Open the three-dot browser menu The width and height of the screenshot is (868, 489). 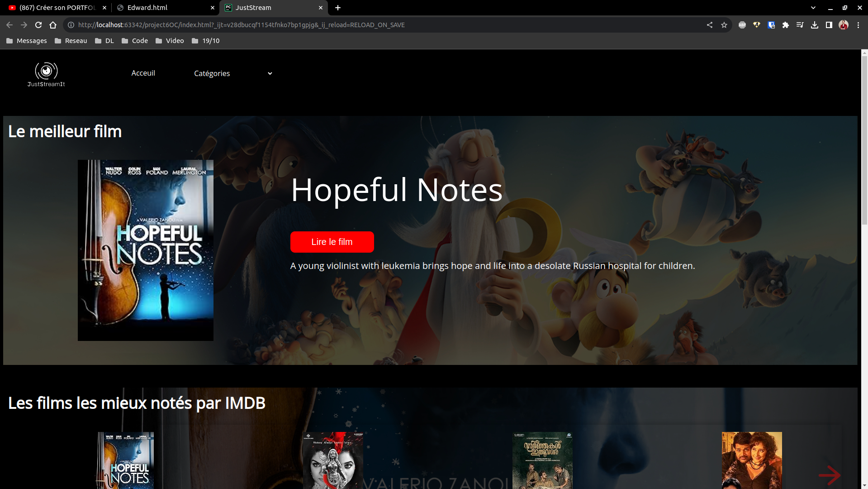coord(858,25)
